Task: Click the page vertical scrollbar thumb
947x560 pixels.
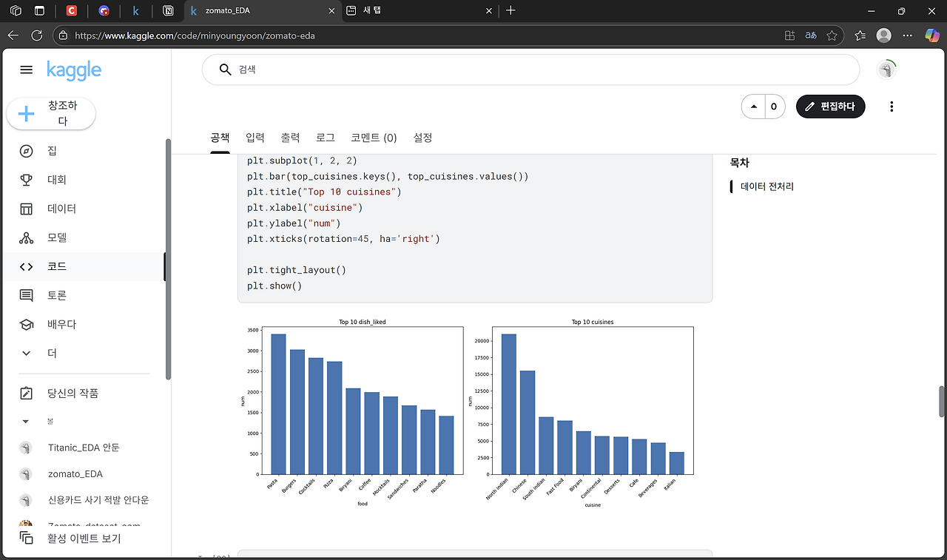Action: click(x=942, y=401)
